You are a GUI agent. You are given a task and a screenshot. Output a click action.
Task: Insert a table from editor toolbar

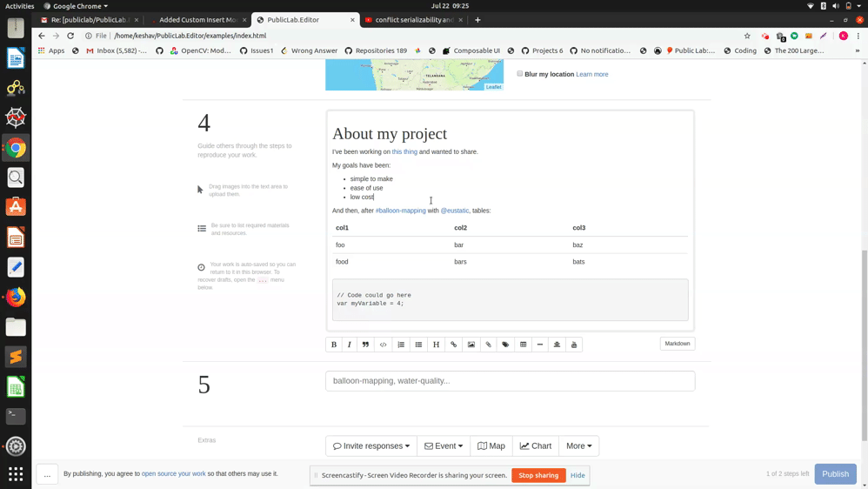523,345
